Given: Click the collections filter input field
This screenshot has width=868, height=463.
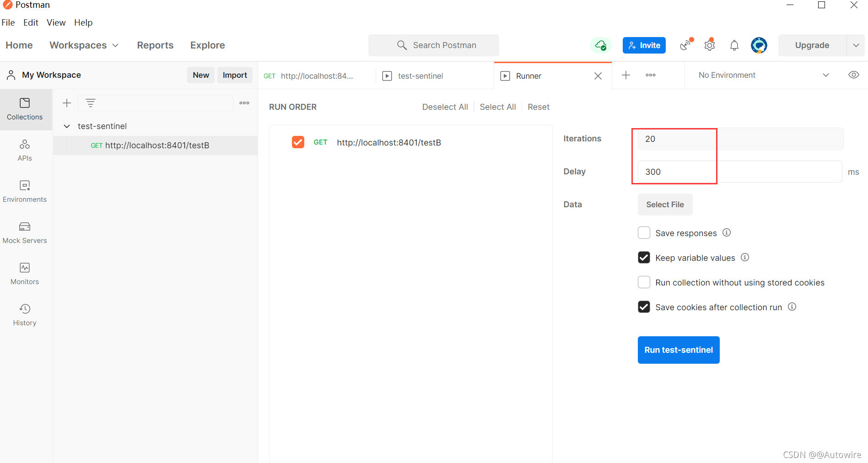Looking at the screenshot, I should 156,103.
